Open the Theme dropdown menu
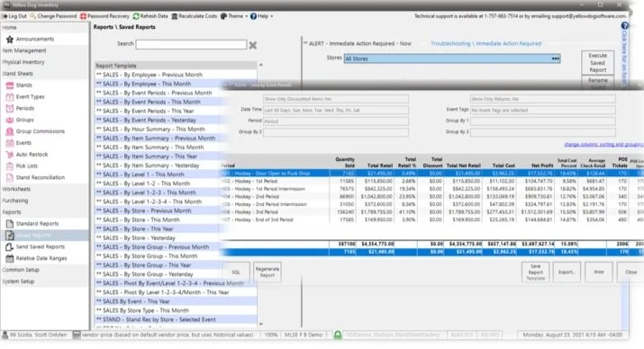This screenshot has height=349, width=644. click(x=233, y=16)
